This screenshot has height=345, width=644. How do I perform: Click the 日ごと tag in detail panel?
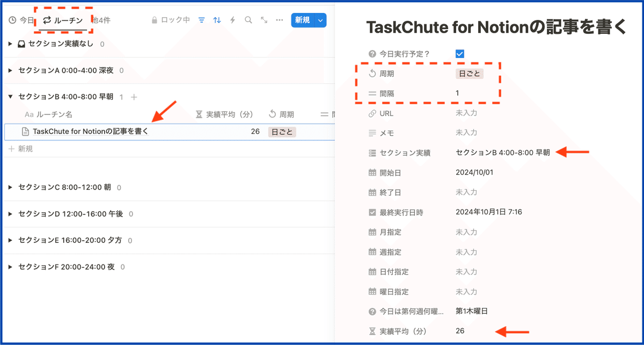coord(470,74)
